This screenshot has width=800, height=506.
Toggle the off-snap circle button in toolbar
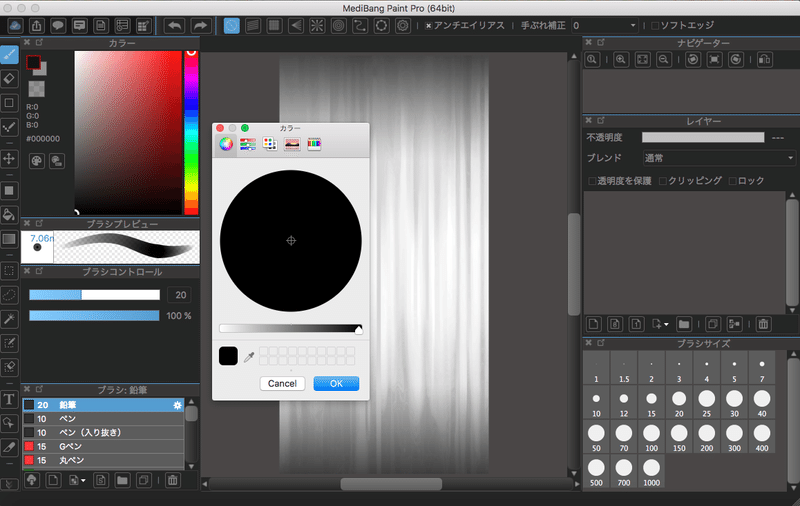coord(231,26)
